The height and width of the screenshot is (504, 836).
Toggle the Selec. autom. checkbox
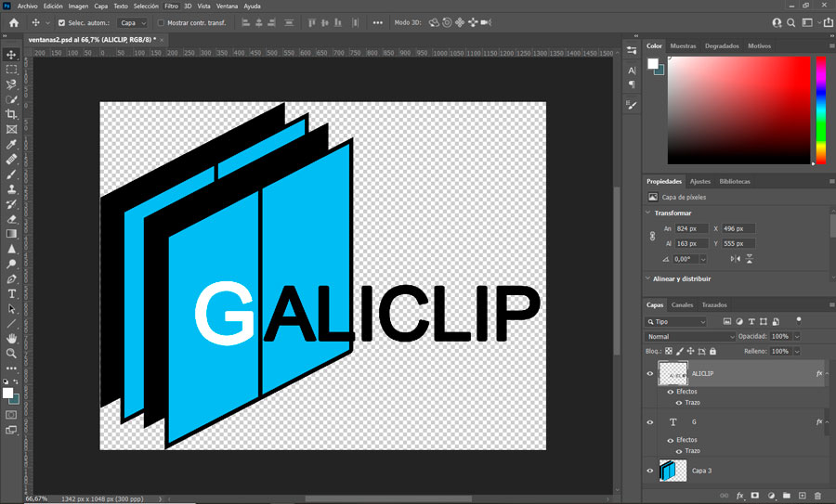tap(62, 22)
